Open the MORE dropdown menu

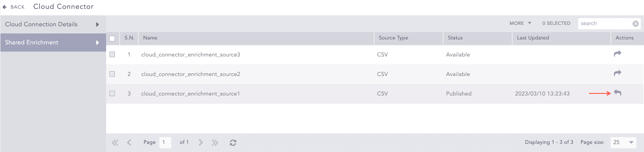[520, 23]
